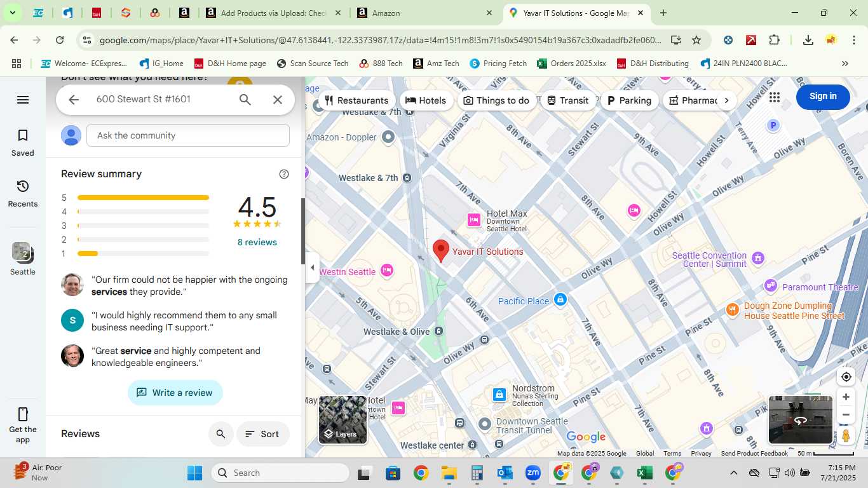
Task: Open Orders 2025.xlsx bookmark
Action: [571, 64]
